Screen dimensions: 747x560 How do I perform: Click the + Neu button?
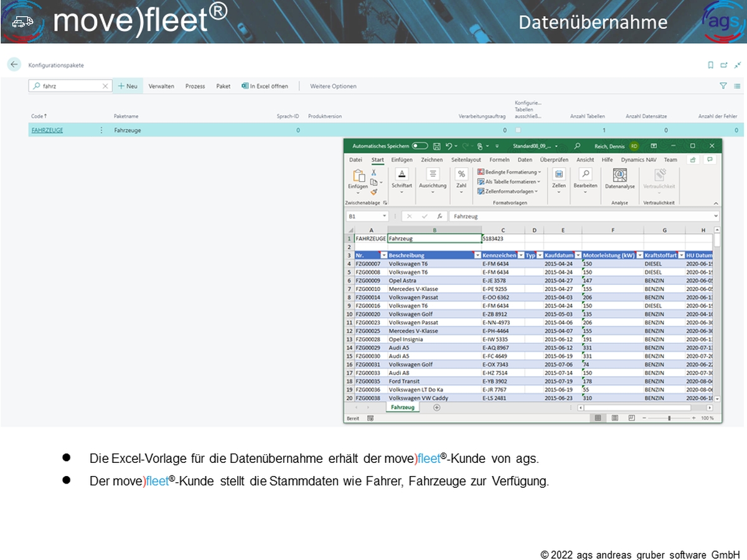128,86
